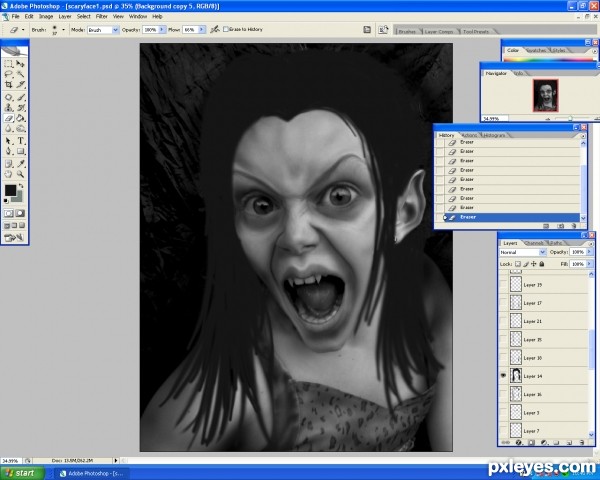This screenshot has width=600, height=480.
Task: Select the Dodge tool
Action: tap(20, 129)
